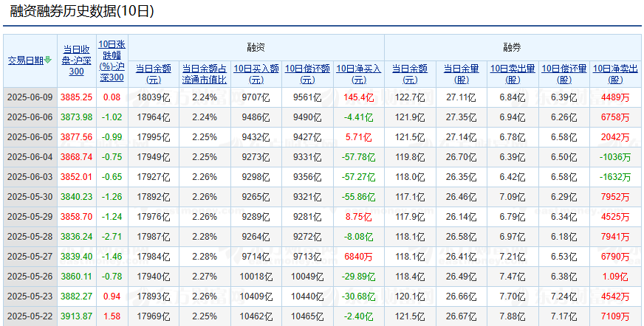
Task: Click margin balance 18039亿
Action: (x=153, y=97)
